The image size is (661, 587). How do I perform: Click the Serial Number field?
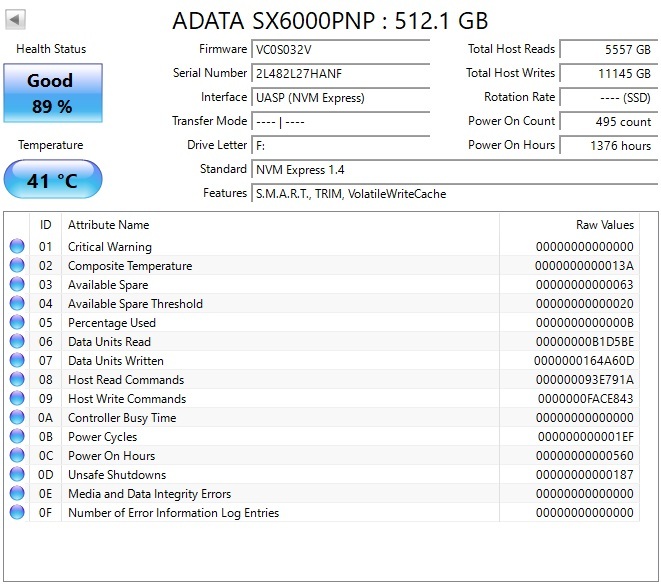pyautogui.click(x=341, y=74)
